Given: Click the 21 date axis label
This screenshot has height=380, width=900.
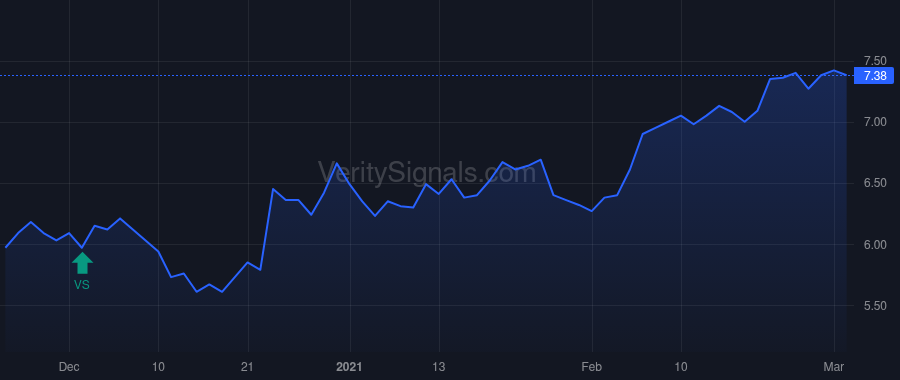Looking at the screenshot, I should pyautogui.click(x=247, y=366).
